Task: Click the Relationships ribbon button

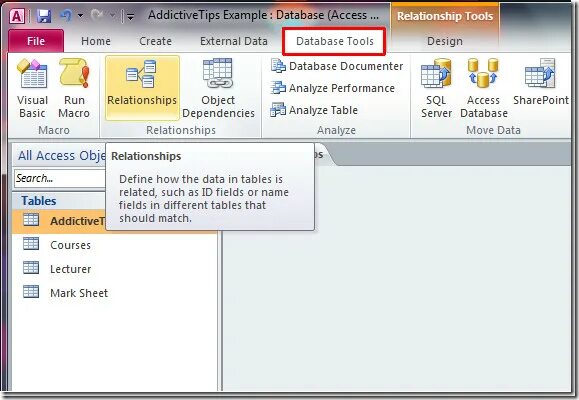Action: point(142,88)
